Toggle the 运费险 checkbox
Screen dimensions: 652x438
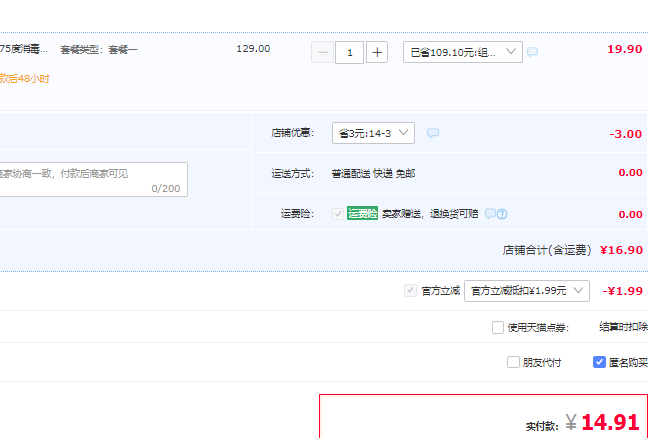(x=338, y=214)
